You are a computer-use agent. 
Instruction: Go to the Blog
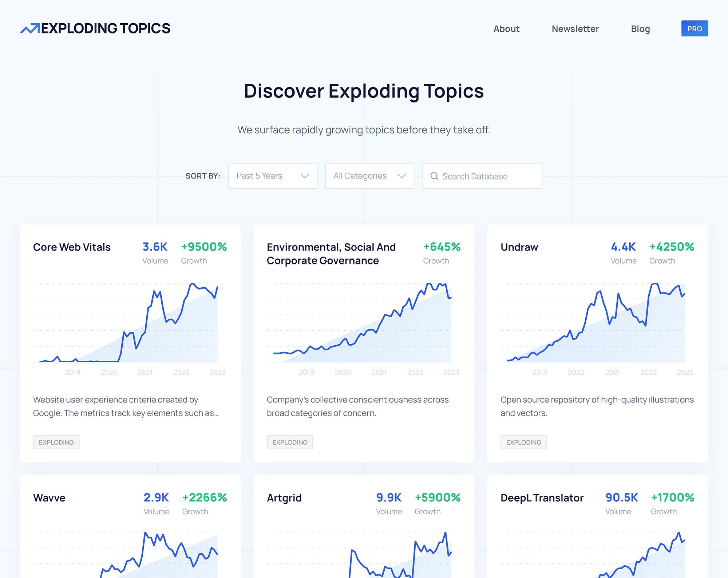coord(640,29)
